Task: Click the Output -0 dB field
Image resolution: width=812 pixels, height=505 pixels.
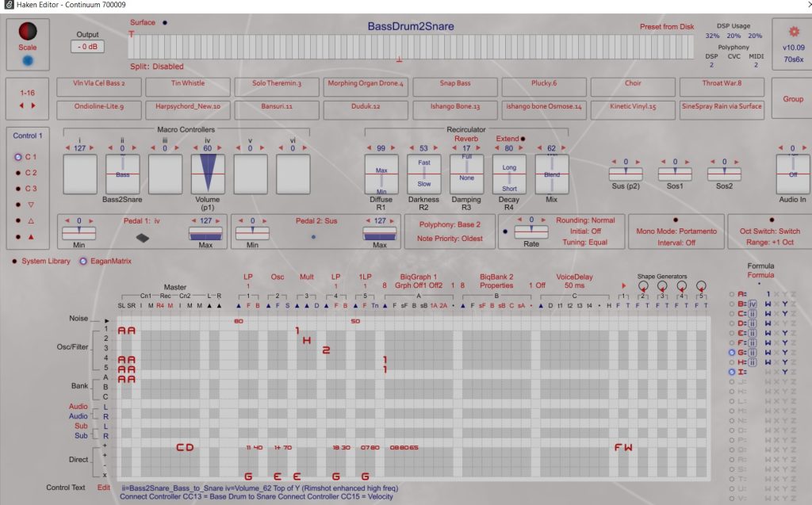Action: click(x=87, y=47)
